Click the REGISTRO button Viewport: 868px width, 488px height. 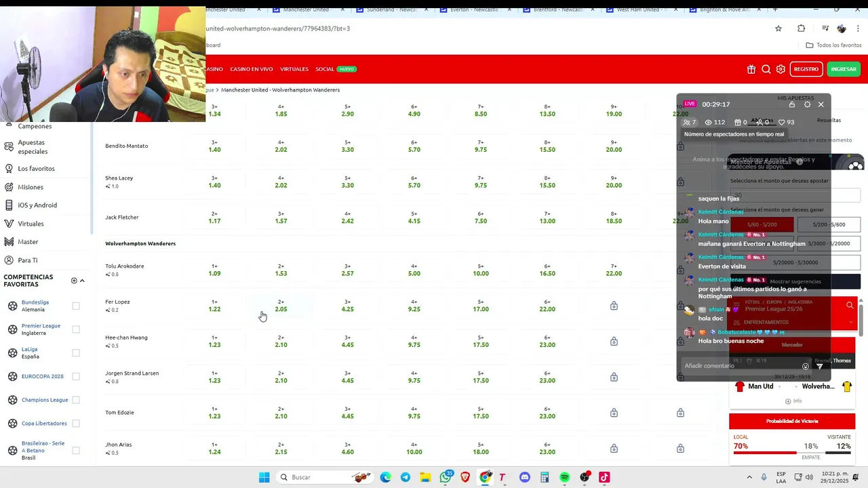[806, 69]
